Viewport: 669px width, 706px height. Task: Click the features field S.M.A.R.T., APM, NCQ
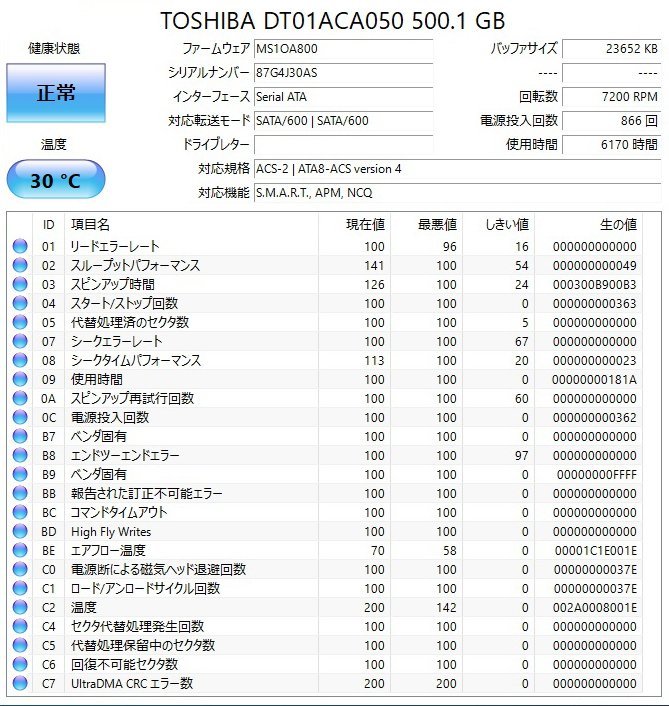[x=457, y=193]
